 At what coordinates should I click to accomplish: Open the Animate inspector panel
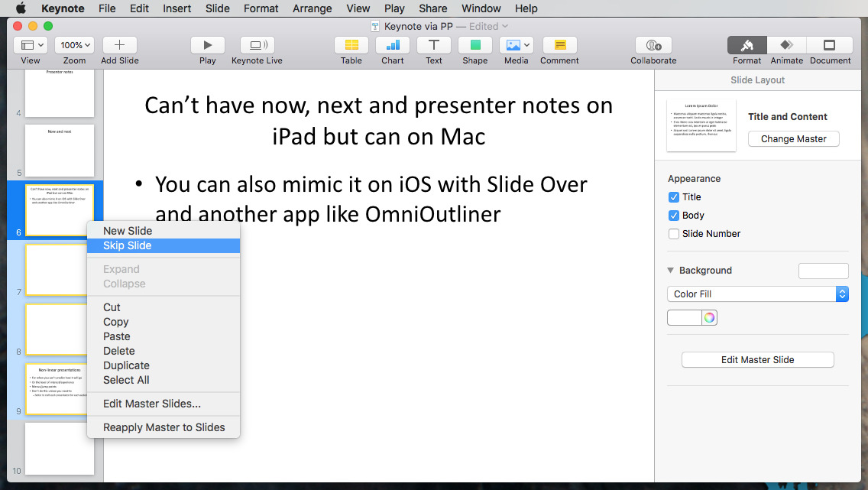(x=787, y=45)
